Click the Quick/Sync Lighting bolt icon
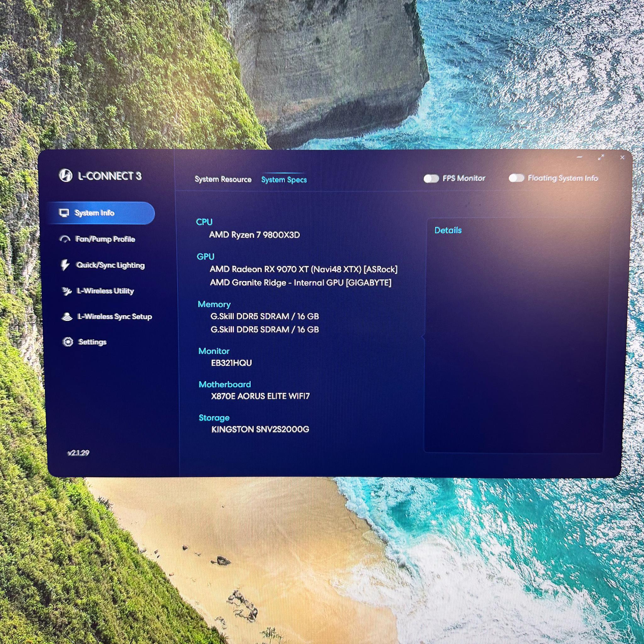This screenshot has width=644, height=644. tap(65, 265)
